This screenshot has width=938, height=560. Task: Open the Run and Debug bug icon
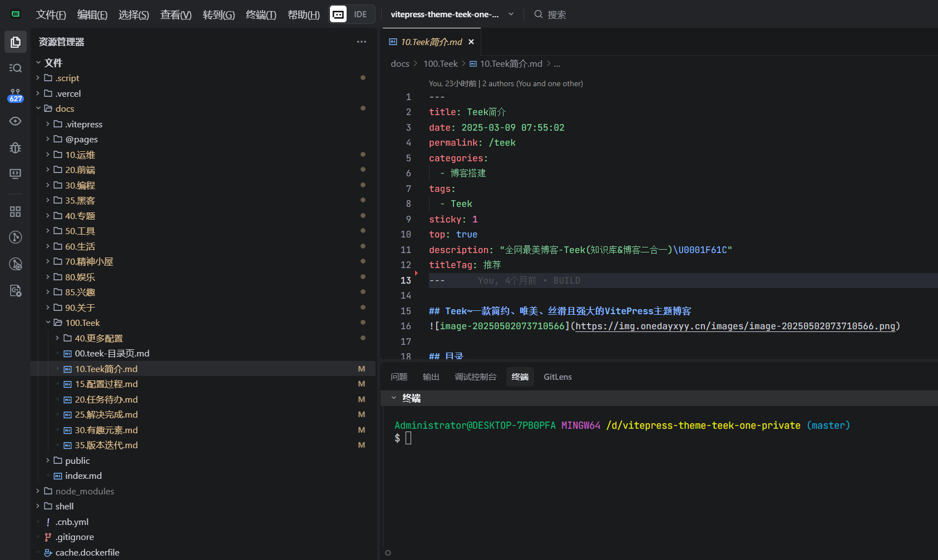(x=16, y=147)
